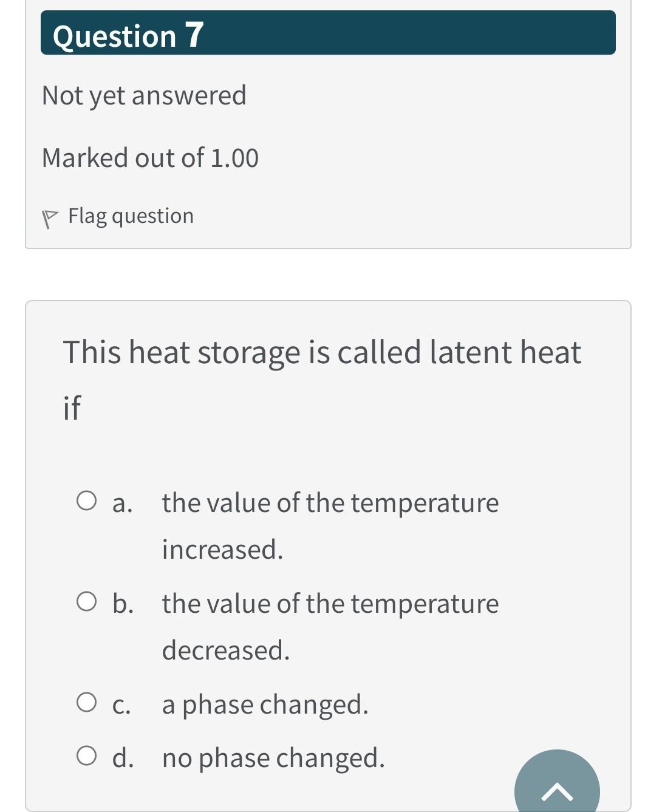Click the 'd.' option letter label
This screenshot has width=645, height=812.
point(123,757)
